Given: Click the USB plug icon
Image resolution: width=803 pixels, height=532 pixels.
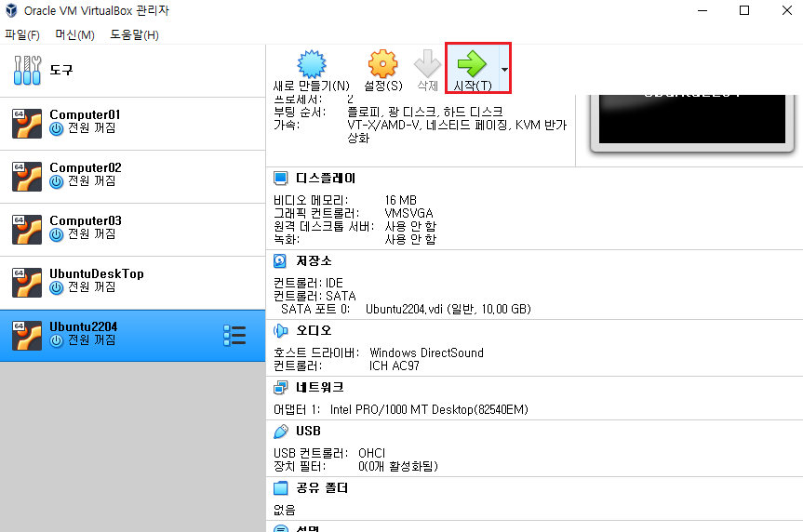Looking at the screenshot, I should [280, 432].
